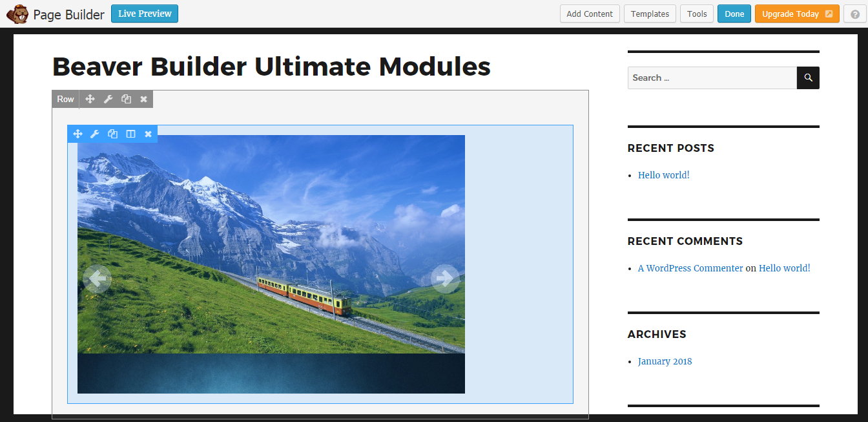868x422 pixels.
Task: Click the Beaver Builder Ultimate Modules heading
Action: (271, 67)
